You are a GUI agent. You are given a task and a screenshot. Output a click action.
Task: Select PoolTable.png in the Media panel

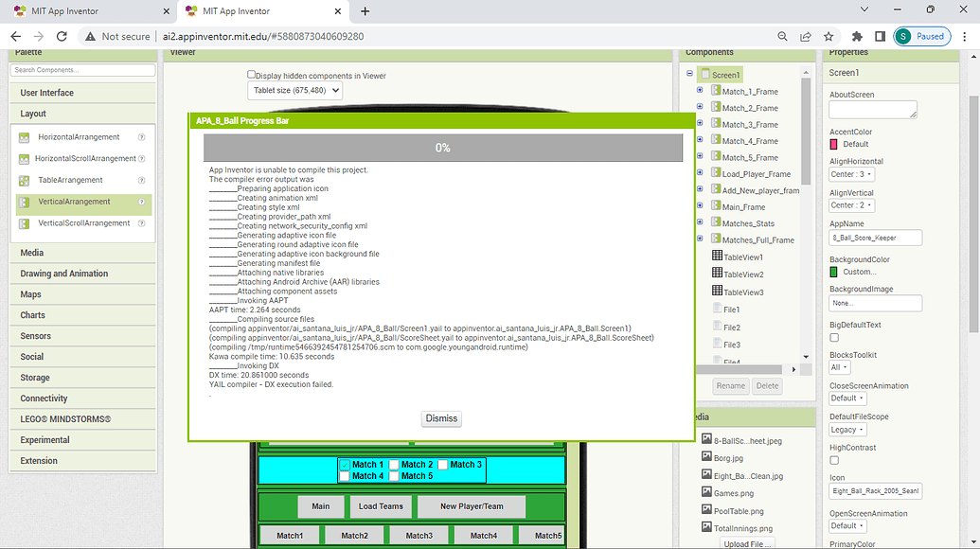(704, 510)
